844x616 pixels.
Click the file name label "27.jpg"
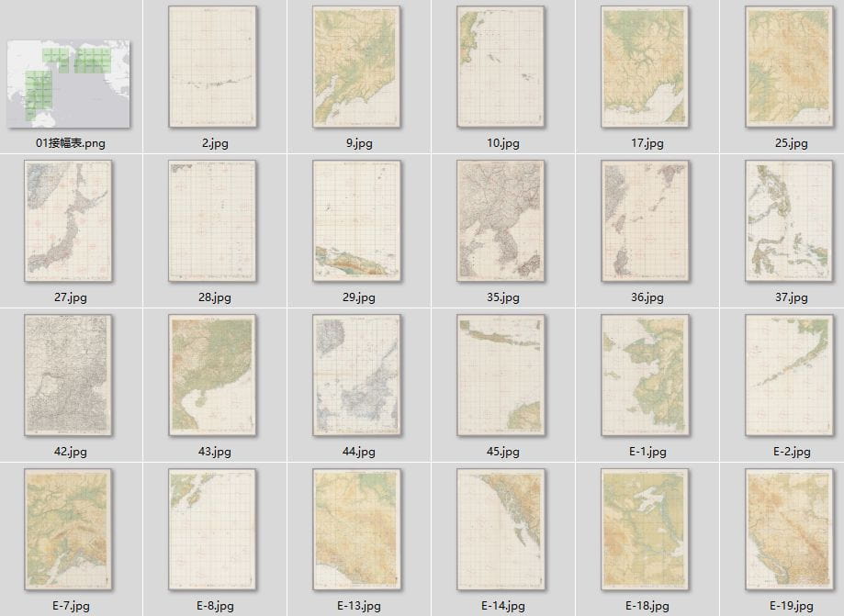click(x=71, y=297)
